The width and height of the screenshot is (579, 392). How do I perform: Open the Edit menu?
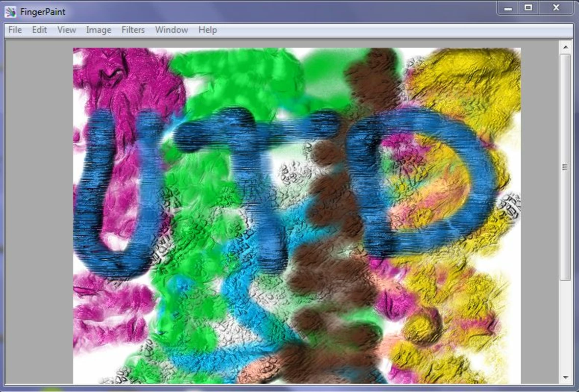point(39,30)
